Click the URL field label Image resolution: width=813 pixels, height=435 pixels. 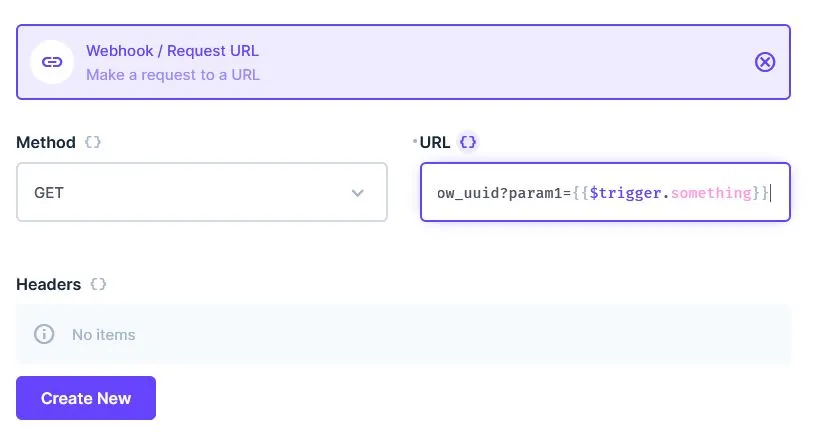[x=435, y=142]
